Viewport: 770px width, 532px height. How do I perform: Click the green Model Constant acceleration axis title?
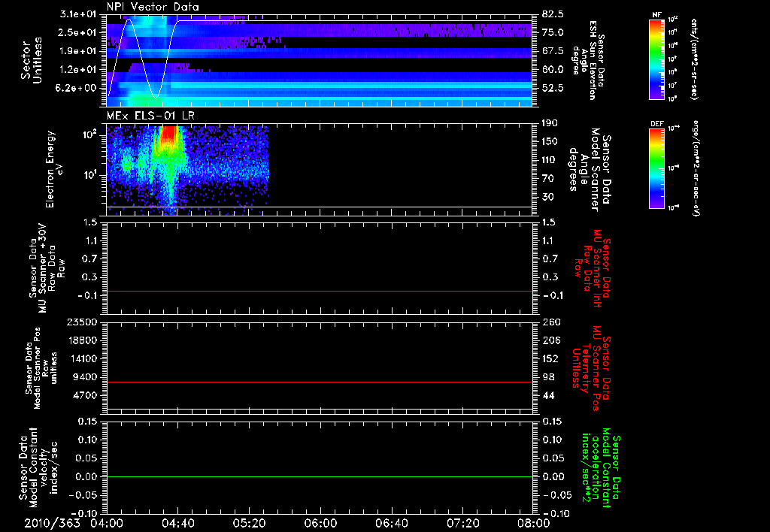click(601, 467)
